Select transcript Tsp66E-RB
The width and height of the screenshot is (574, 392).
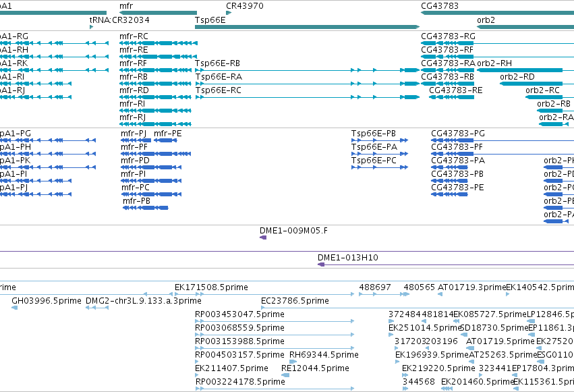tap(307, 70)
